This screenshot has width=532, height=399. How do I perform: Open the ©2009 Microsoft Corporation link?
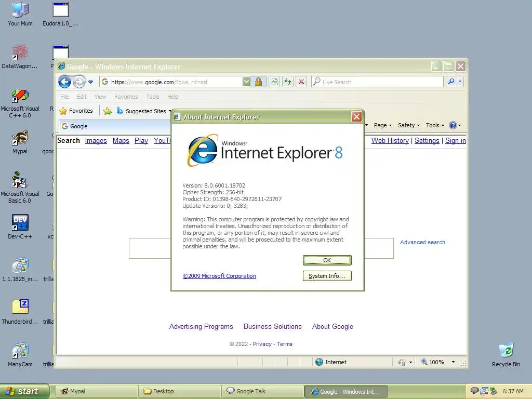coord(219,276)
